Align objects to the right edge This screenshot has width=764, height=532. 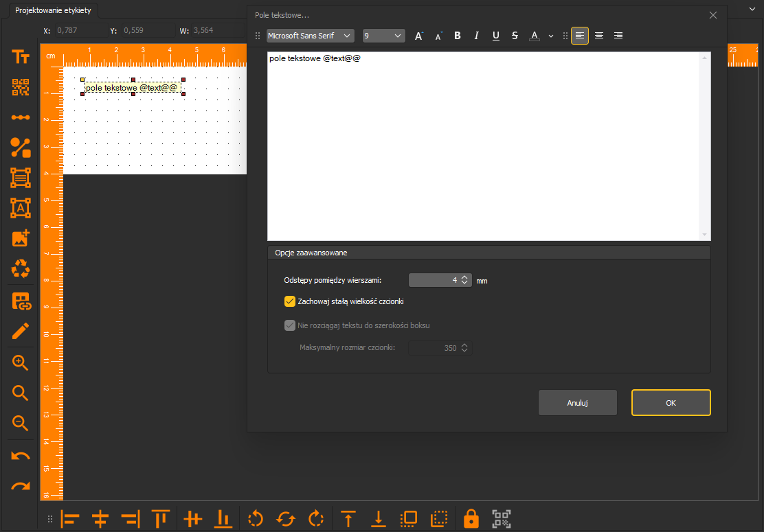pyautogui.click(x=131, y=519)
